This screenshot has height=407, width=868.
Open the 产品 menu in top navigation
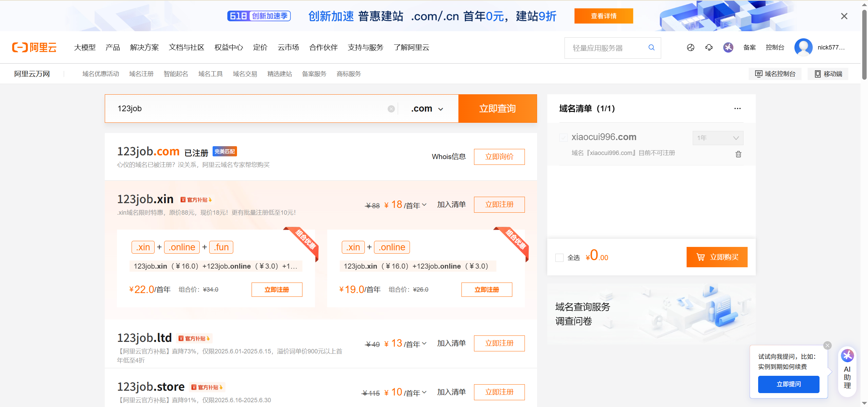pyautogui.click(x=112, y=47)
